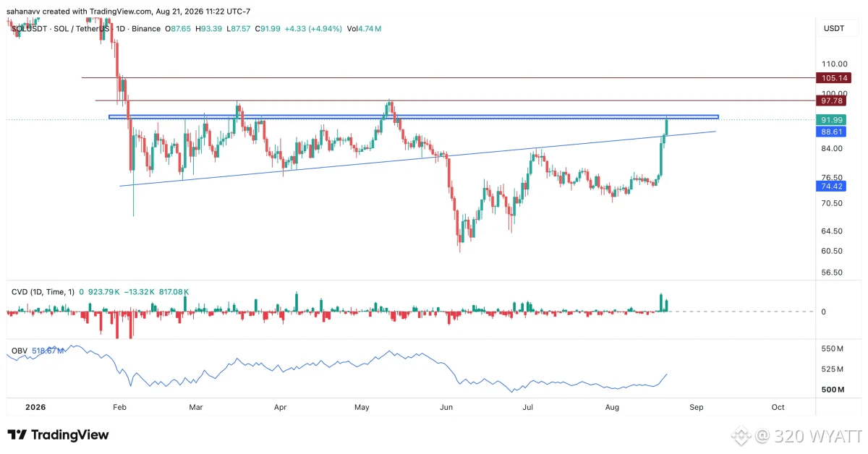Open the USDT currency selector on price axis
Screen dimensions: 868x454
coord(833,28)
